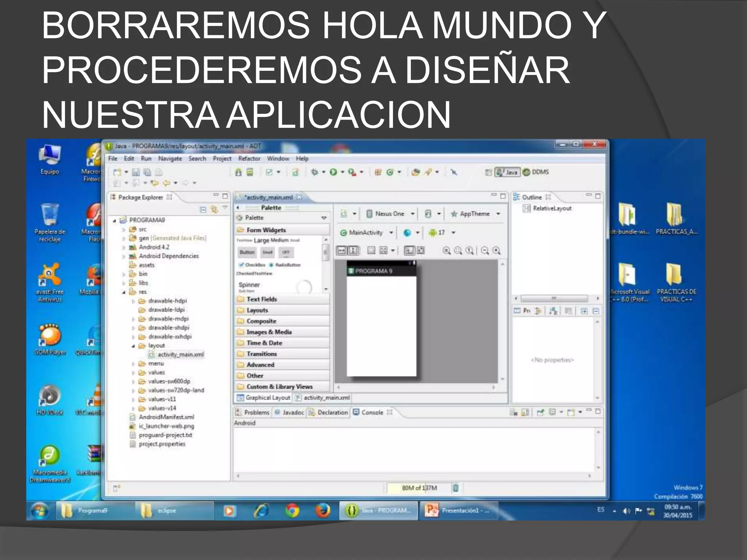Click the Save All toolbar icon
The height and width of the screenshot is (560, 747).
click(x=147, y=172)
